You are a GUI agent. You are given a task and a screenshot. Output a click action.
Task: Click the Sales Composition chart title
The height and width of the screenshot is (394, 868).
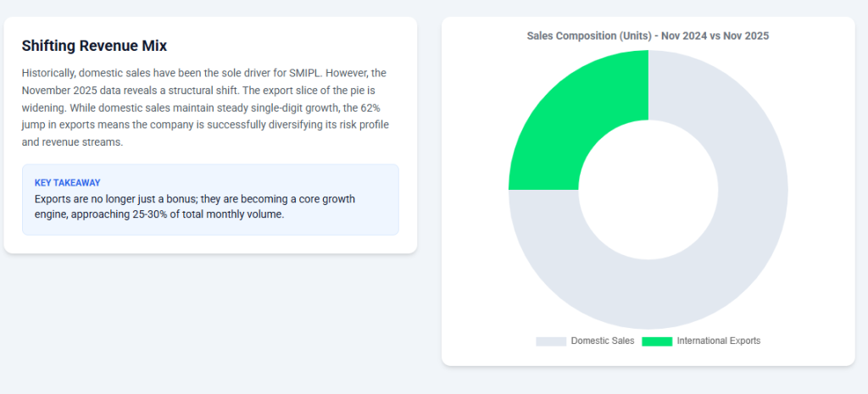point(648,36)
